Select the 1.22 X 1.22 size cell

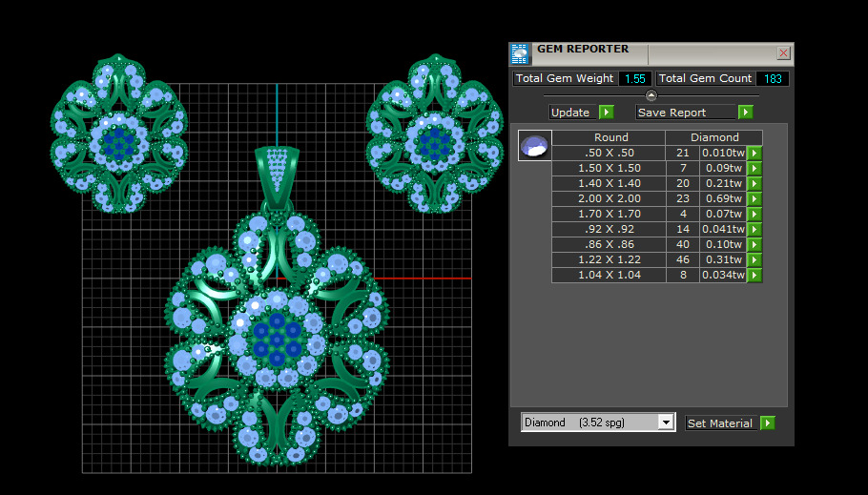coord(609,259)
